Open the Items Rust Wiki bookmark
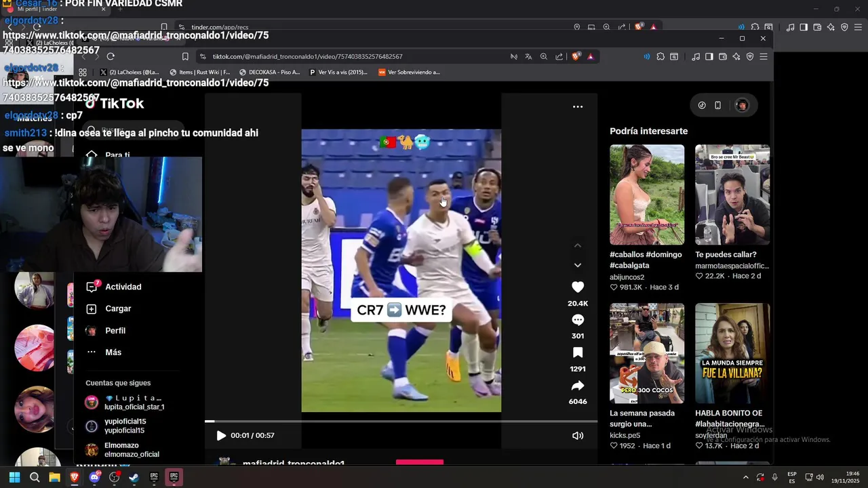 (200, 72)
